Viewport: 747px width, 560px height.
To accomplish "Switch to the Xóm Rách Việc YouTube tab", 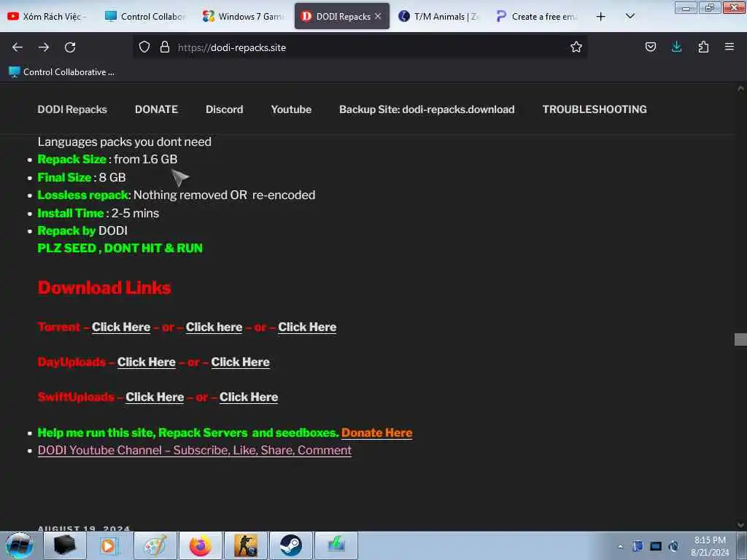I will 49,16.
